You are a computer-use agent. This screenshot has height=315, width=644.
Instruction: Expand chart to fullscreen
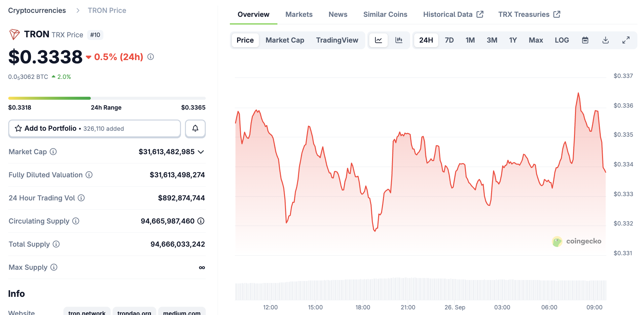[x=626, y=40]
